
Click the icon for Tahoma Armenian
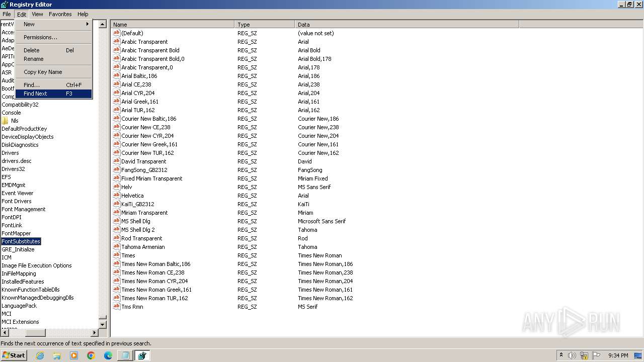click(x=116, y=247)
